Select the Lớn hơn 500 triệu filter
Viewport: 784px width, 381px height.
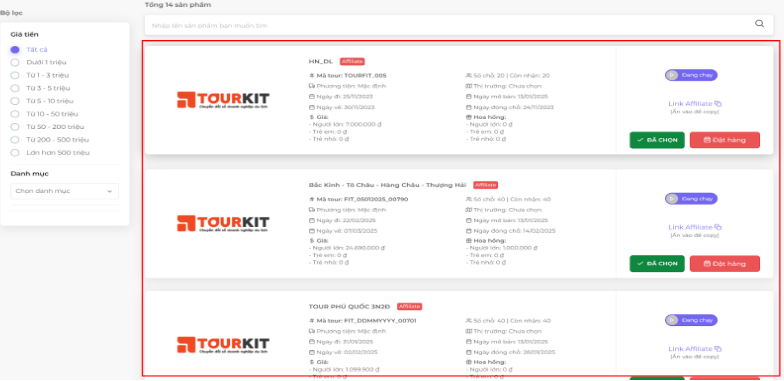(15, 152)
